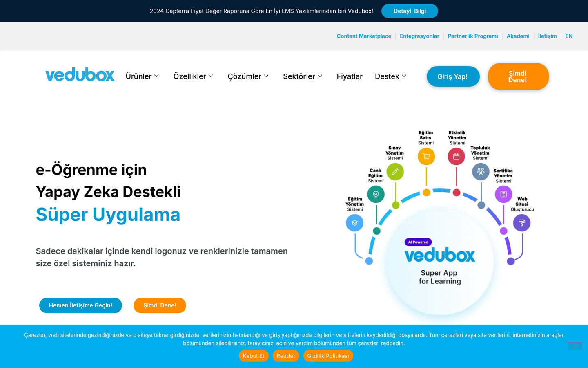The width and height of the screenshot is (588, 368).
Task: Open the Gizlilik Politikası cookie link
Action: pyautogui.click(x=328, y=356)
